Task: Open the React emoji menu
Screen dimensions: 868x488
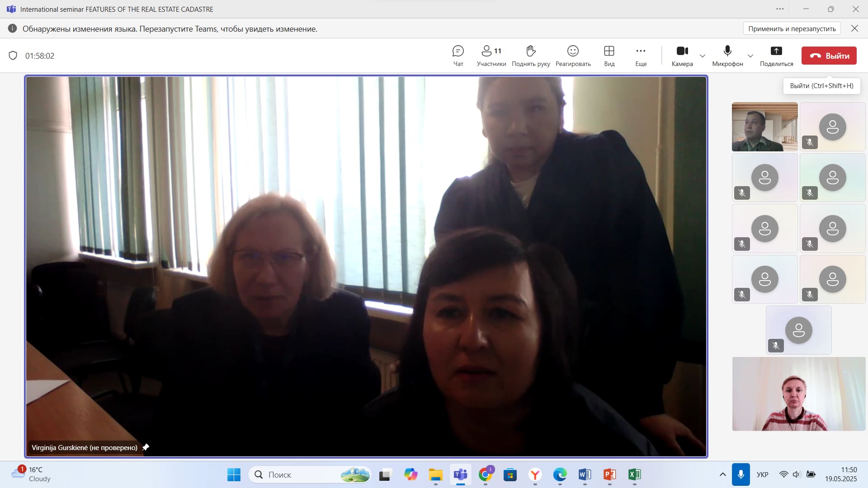Action: point(573,56)
